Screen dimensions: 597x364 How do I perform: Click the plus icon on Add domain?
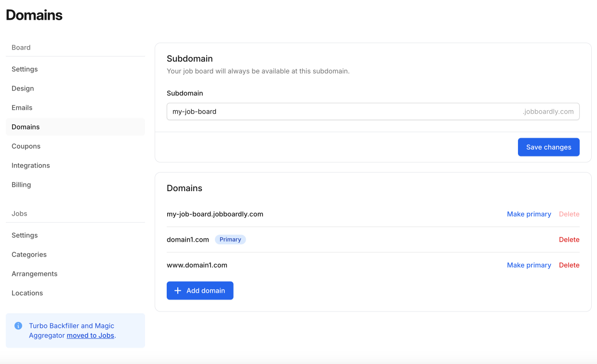[178, 290]
